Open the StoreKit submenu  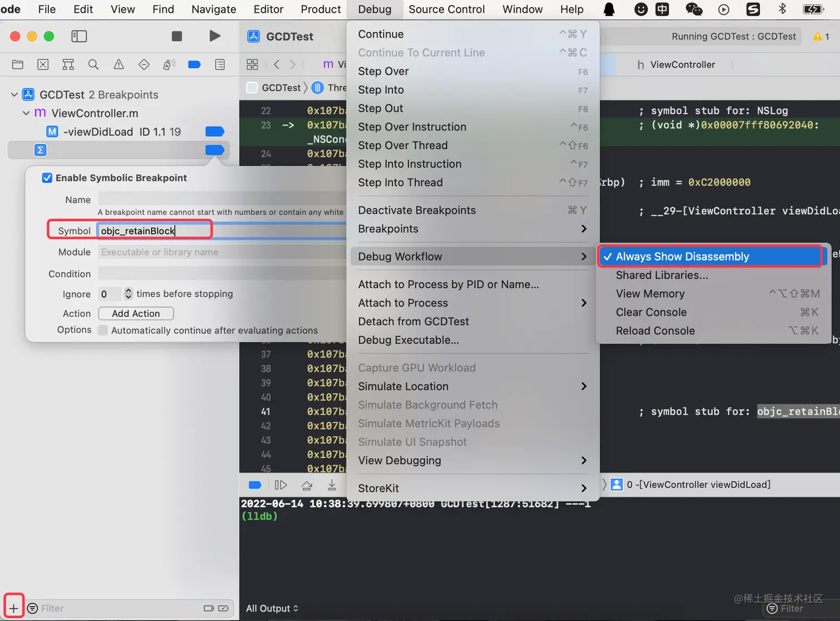click(x=473, y=488)
